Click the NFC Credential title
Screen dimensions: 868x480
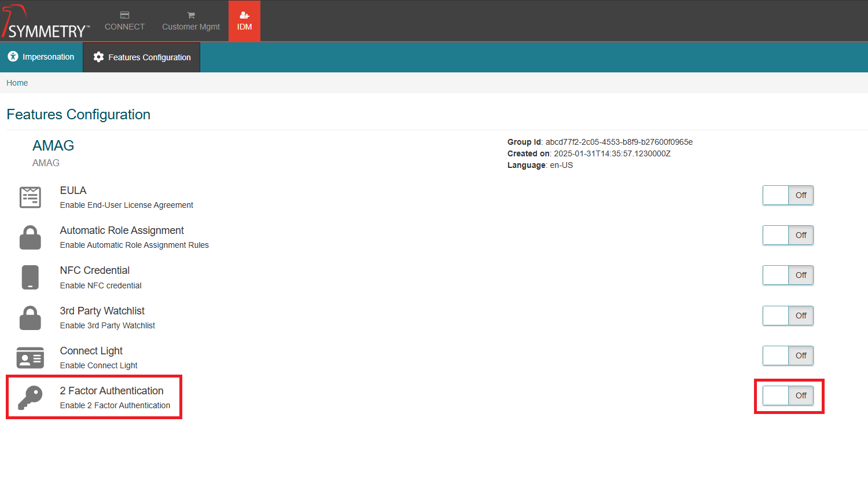95,270
